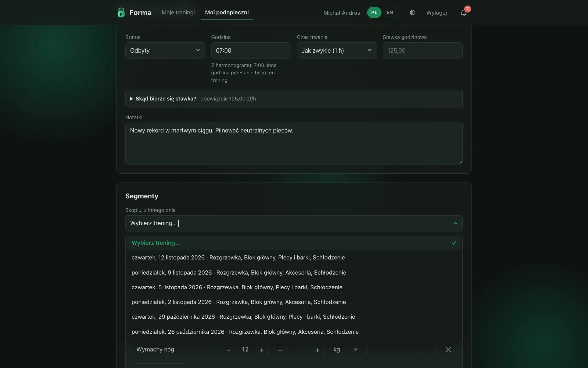
Task: Click the 'Skopiuj z innego dnia' label
Action: [x=150, y=210]
